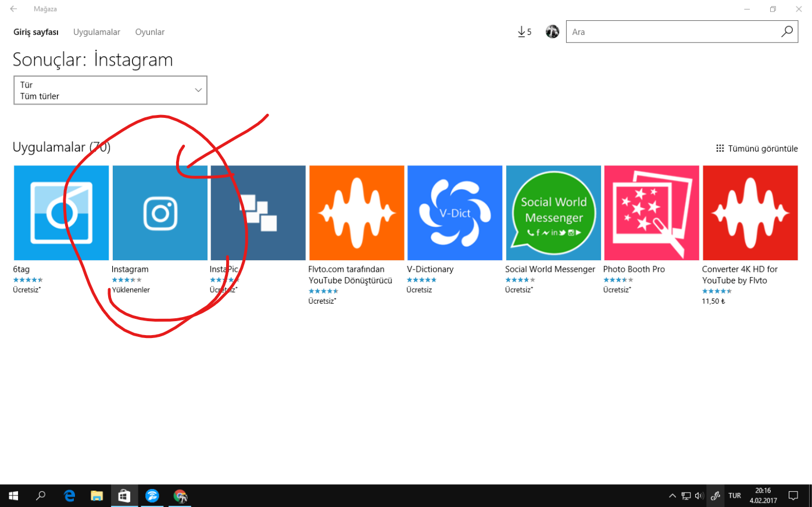Viewport: 812px width, 507px height.
Task: Open volume control in system tray
Action: 699,495
